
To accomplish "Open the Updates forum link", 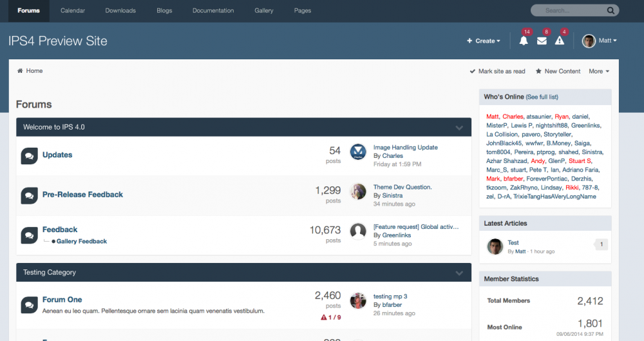I will [x=57, y=155].
